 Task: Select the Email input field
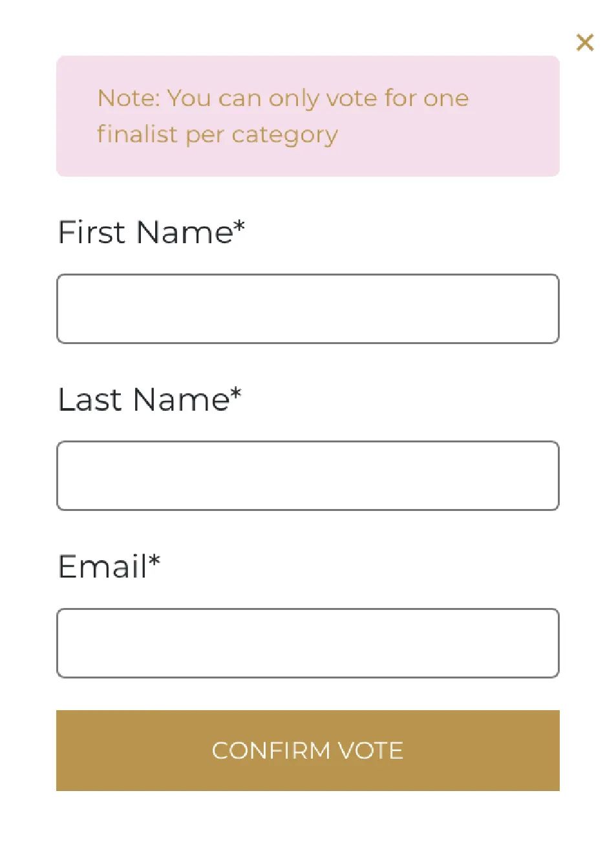(308, 643)
